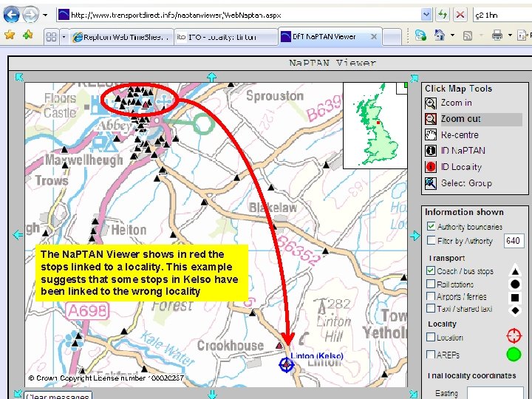Go forward with browser Forward arrow
Image resolution: width=532 pixels, height=399 pixels.
tap(30, 15)
